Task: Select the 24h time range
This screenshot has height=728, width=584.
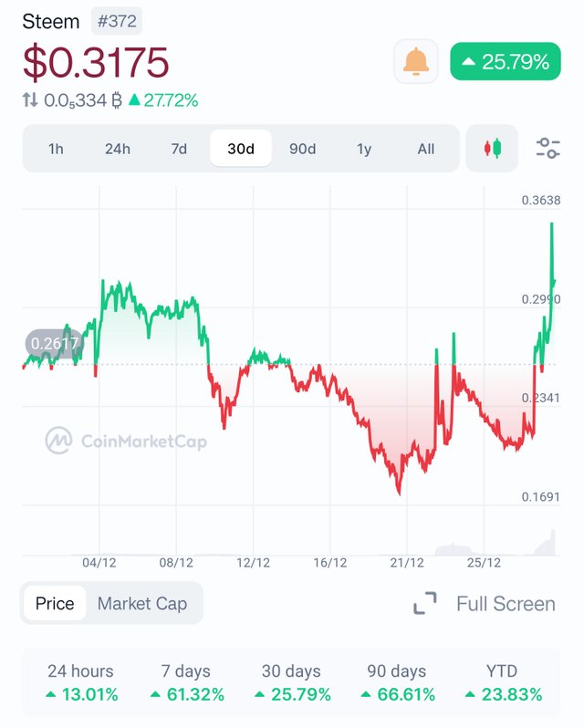Action: (x=118, y=149)
